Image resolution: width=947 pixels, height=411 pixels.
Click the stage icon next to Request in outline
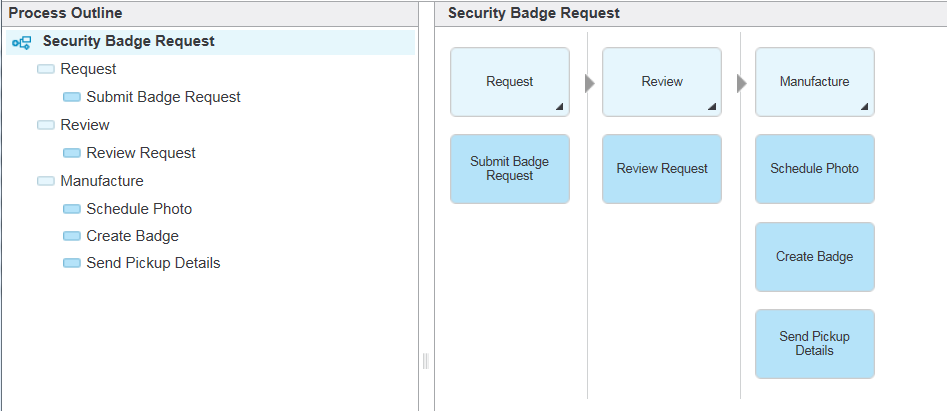tap(46, 69)
